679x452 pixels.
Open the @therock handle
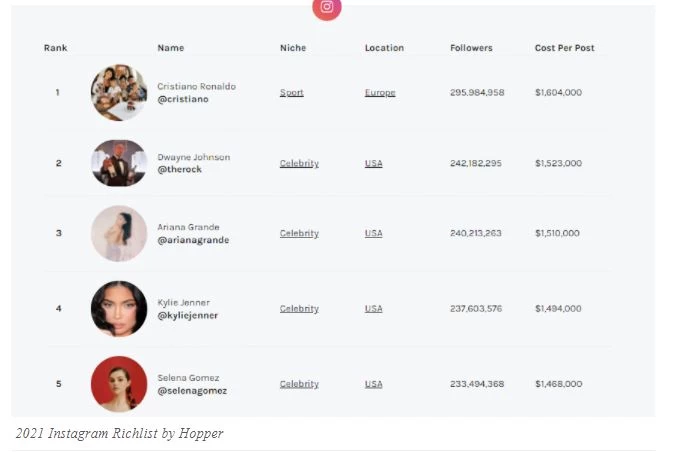click(x=179, y=169)
